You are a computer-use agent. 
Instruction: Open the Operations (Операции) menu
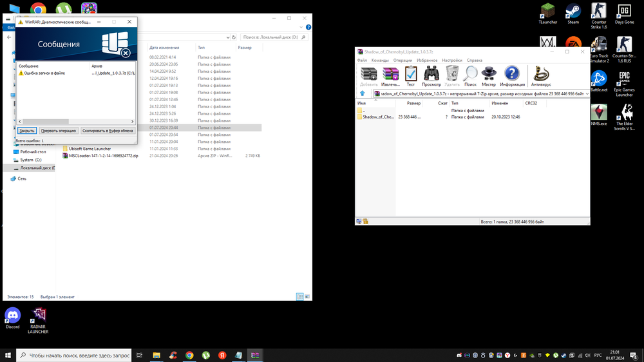tap(402, 61)
